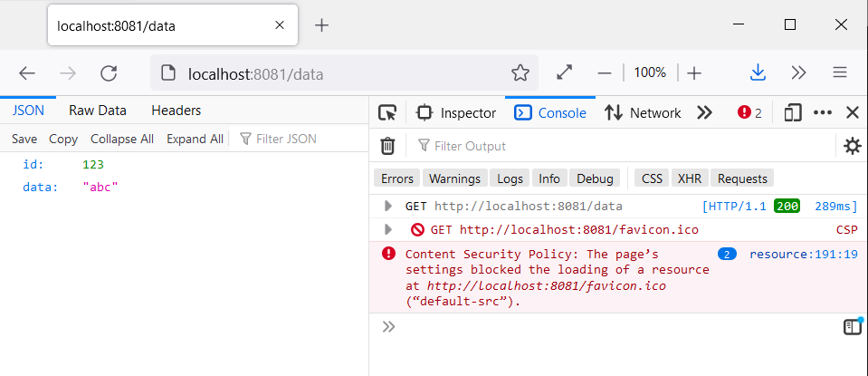Activate the element picker tool

pyautogui.click(x=387, y=113)
